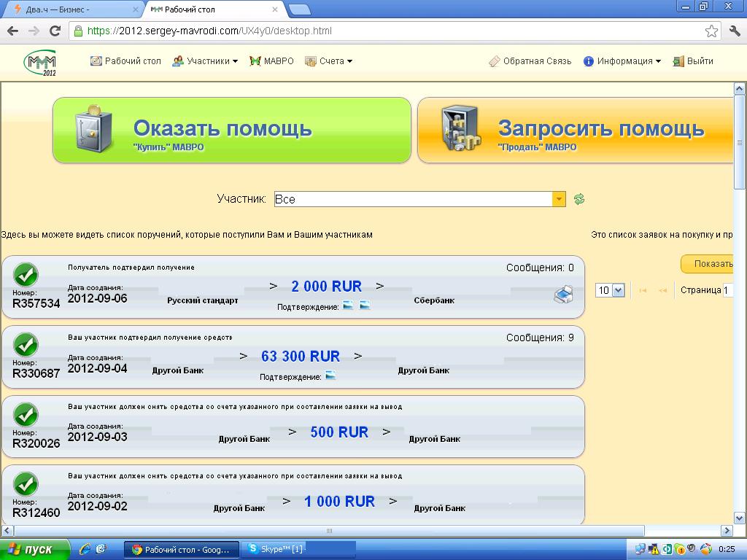This screenshot has width=747, height=560.
Task: Click the MMM 2012 logo
Action: tap(40, 63)
